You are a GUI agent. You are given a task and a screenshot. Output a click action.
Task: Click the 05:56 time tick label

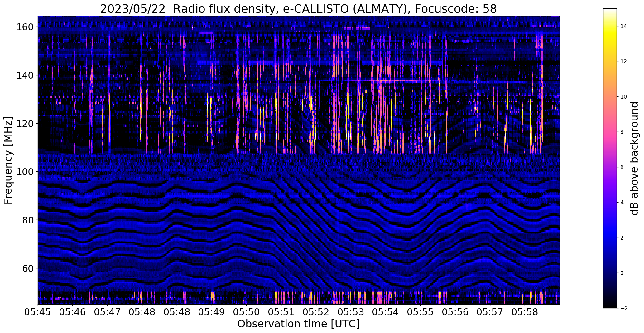[455, 312]
